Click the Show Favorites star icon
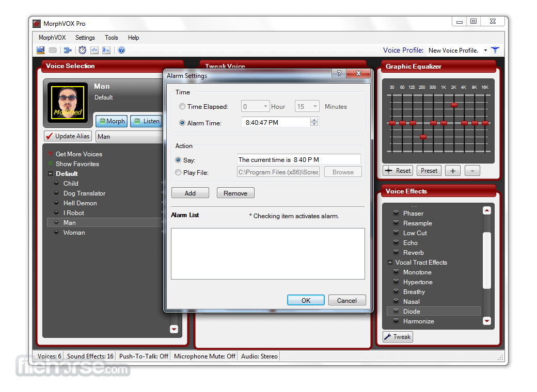This screenshot has width=537, height=392. click(x=51, y=163)
